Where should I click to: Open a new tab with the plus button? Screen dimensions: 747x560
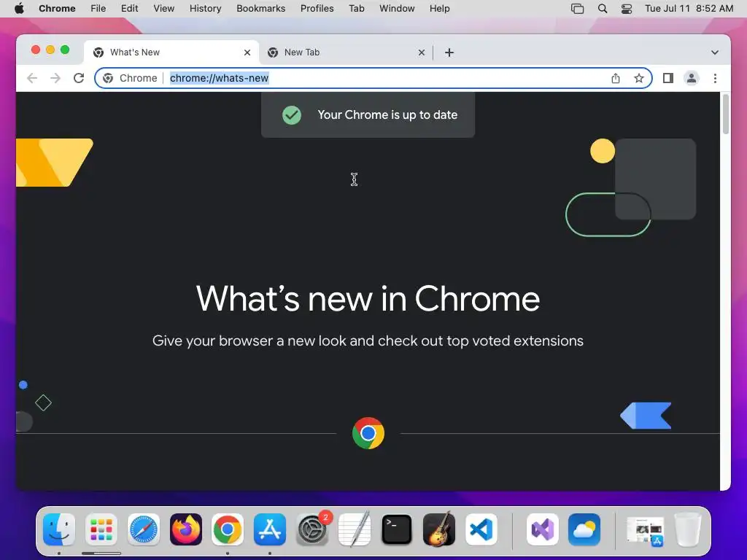449,52
